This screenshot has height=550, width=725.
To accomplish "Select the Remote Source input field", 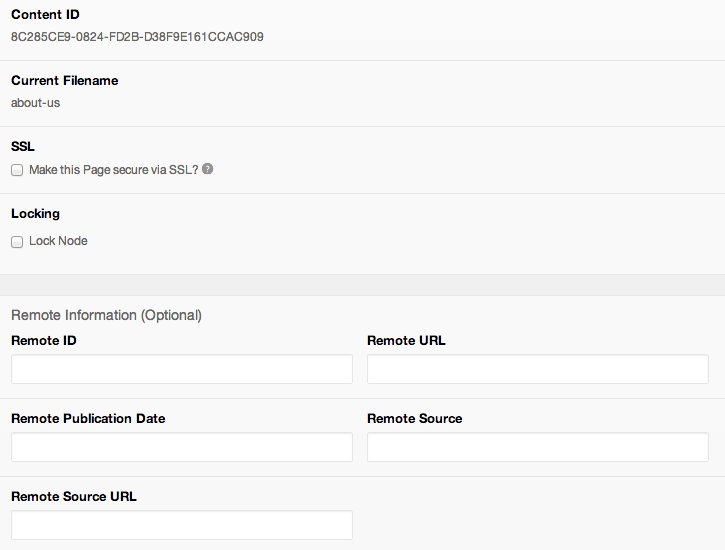I will click(x=538, y=447).
